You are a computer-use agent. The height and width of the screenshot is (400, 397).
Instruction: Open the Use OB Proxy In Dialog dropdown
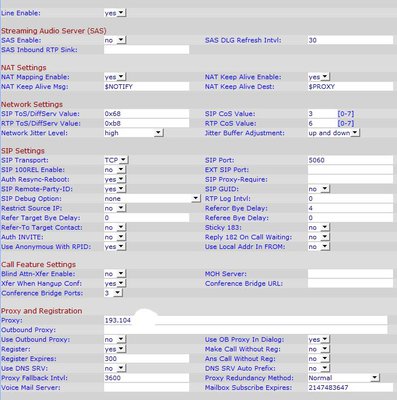point(318,340)
